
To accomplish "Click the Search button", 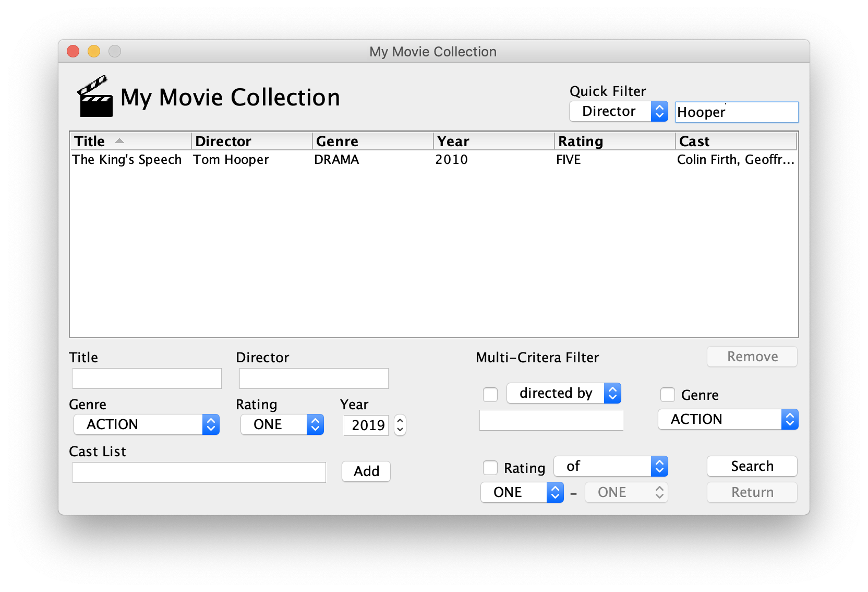I will click(752, 466).
